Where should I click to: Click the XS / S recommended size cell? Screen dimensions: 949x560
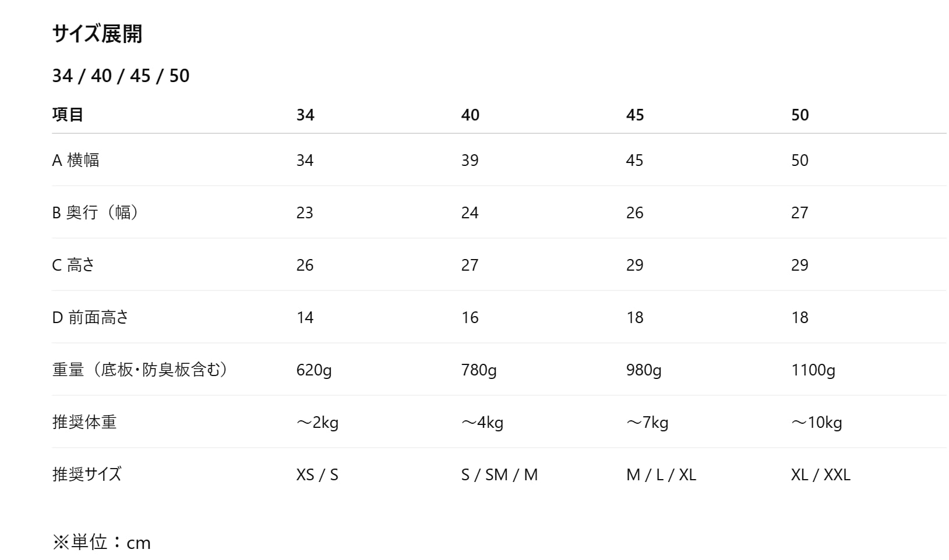pyautogui.click(x=317, y=474)
